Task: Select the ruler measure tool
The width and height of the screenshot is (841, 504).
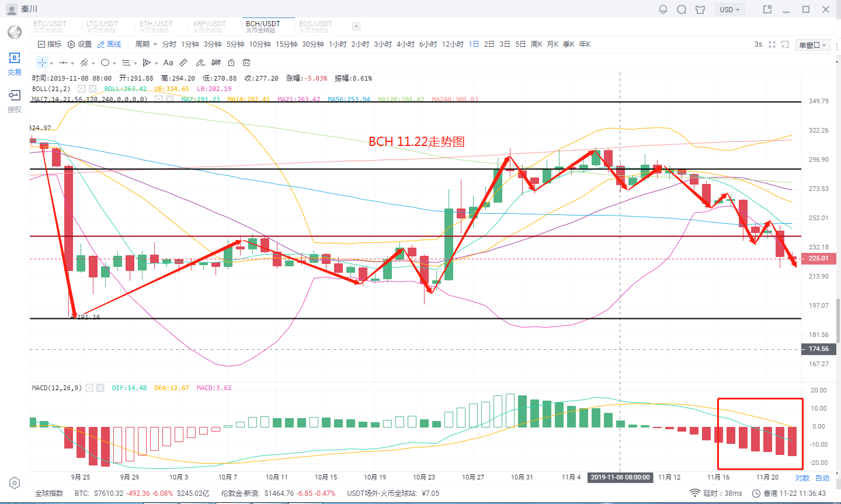Action: click(x=183, y=62)
